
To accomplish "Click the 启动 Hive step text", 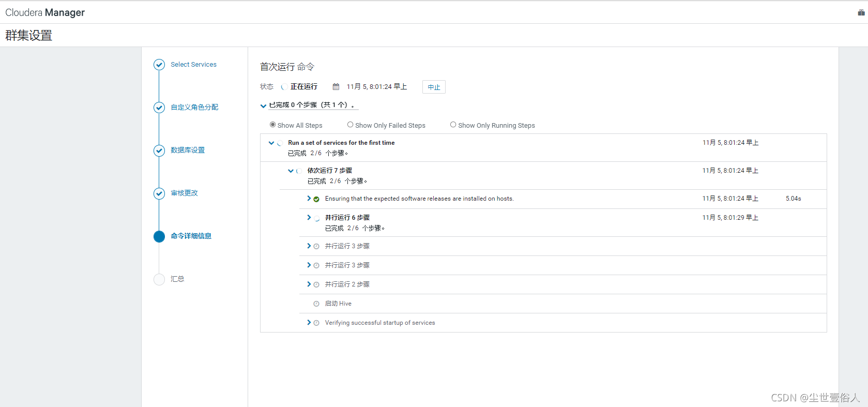I will [x=338, y=304].
